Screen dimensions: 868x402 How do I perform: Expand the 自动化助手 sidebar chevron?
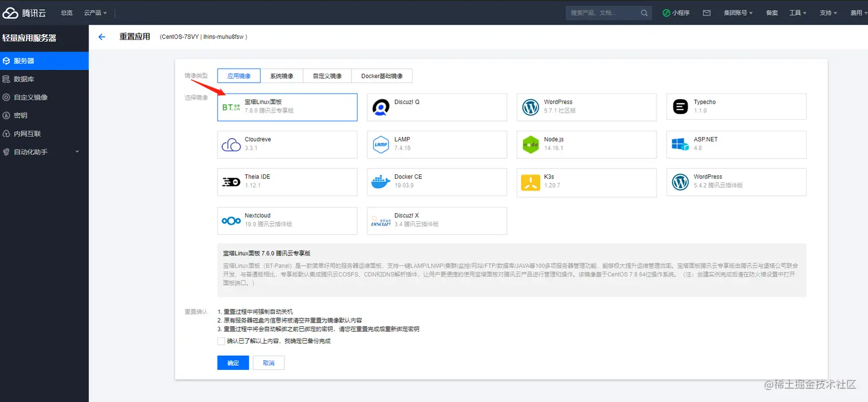(77, 152)
